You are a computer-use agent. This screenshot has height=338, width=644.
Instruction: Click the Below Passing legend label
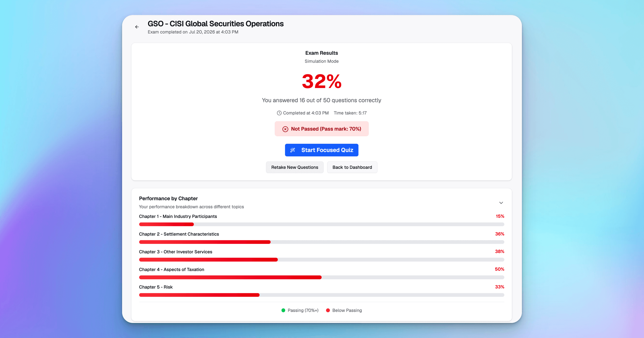pos(347,310)
